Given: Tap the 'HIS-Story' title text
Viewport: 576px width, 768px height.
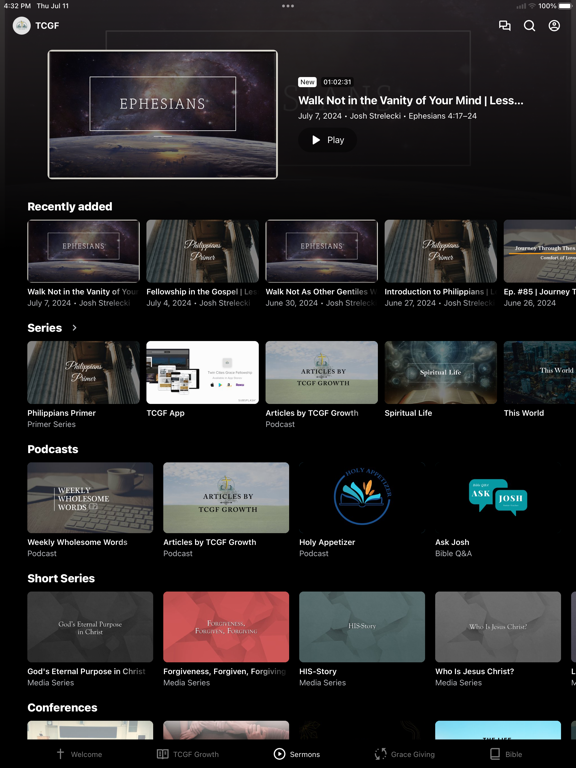Looking at the screenshot, I should [x=318, y=672].
